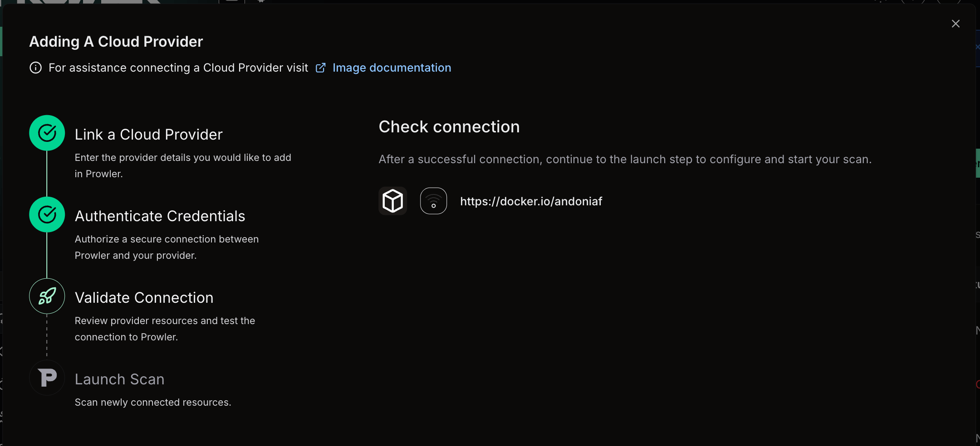Image resolution: width=980 pixels, height=446 pixels.
Task: Click 'After a successful connection' instruction text
Action: [625, 160]
